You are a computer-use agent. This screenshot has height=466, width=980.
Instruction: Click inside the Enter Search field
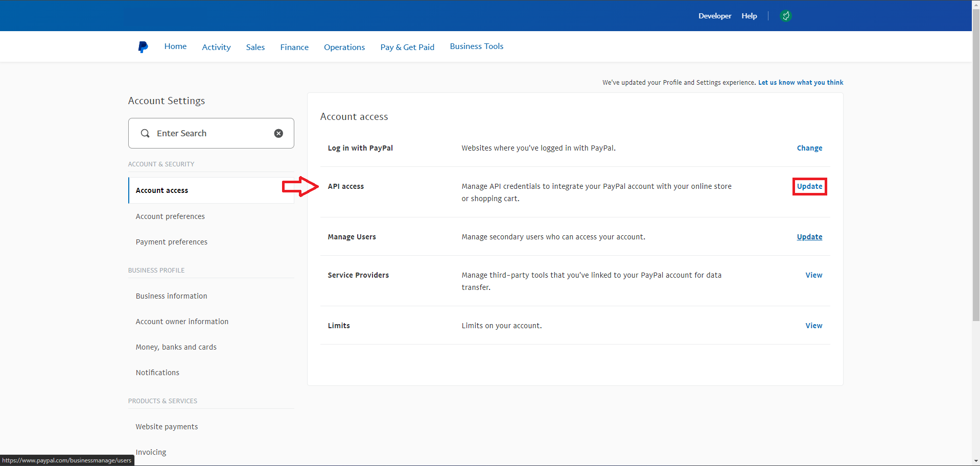211,133
